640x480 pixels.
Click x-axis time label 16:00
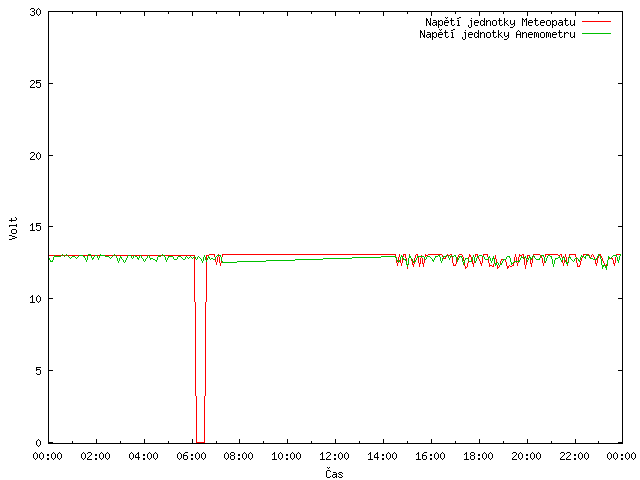click(x=430, y=456)
